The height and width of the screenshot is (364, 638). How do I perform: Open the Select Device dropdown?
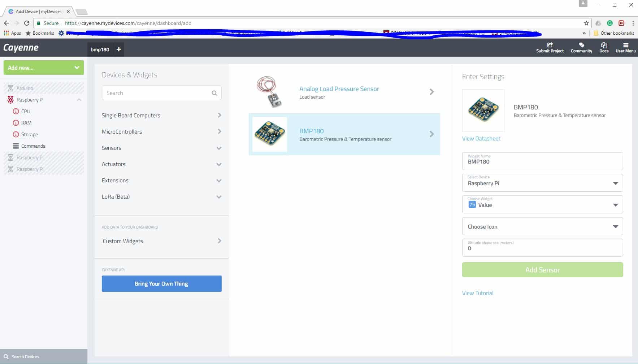(x=542, y=183)
